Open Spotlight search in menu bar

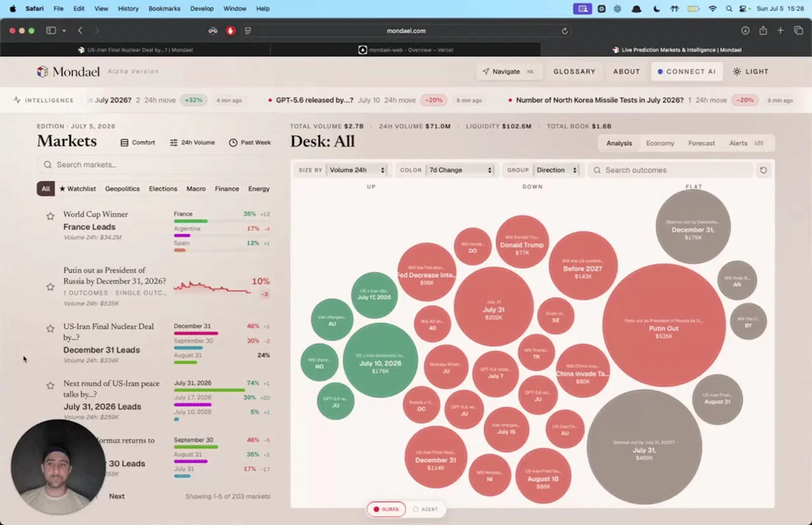[x=729, y=9]
